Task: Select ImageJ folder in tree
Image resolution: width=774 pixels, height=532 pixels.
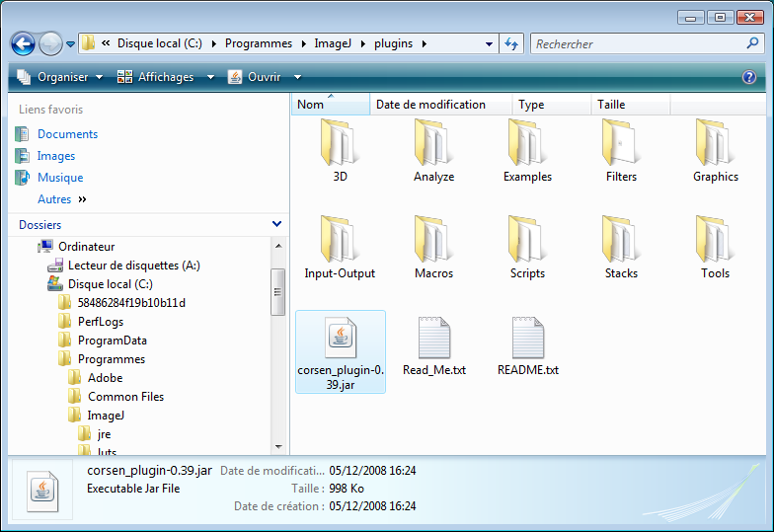Action: (x=106, y=416)
